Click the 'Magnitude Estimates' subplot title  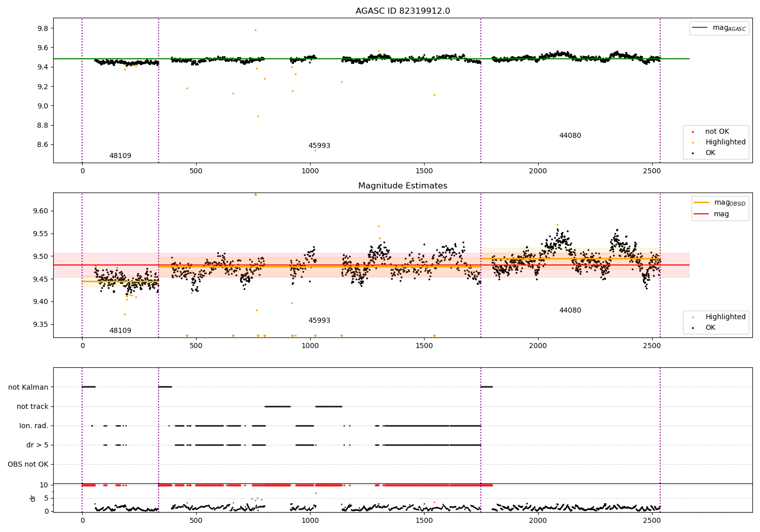click(x=403, y=186)
